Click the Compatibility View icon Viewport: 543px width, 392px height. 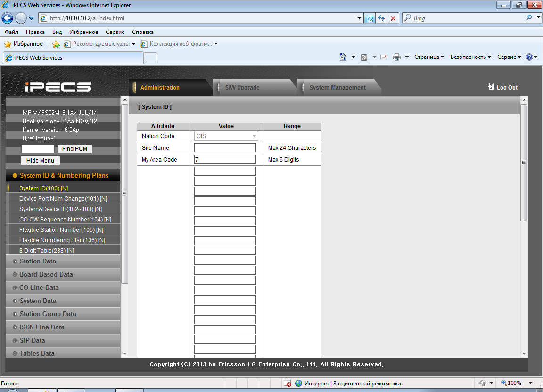(370, 18)
